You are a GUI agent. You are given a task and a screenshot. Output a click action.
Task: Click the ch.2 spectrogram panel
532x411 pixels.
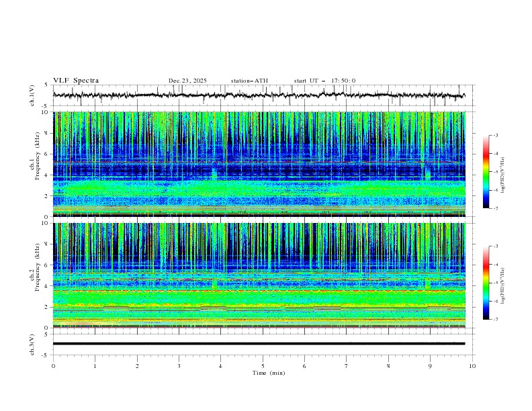point(259,275)
